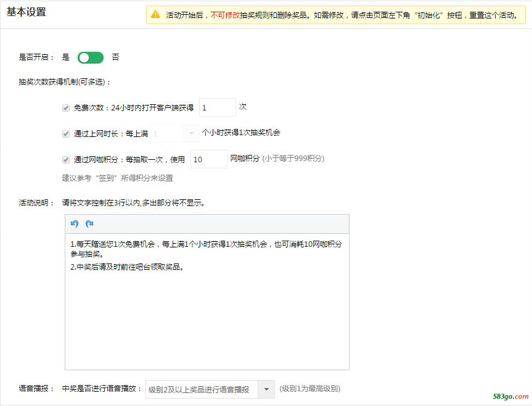532x406 pixels.
Task: Toggle the 通过网咖积分 checkbox
Action: (x=66, y=160)
